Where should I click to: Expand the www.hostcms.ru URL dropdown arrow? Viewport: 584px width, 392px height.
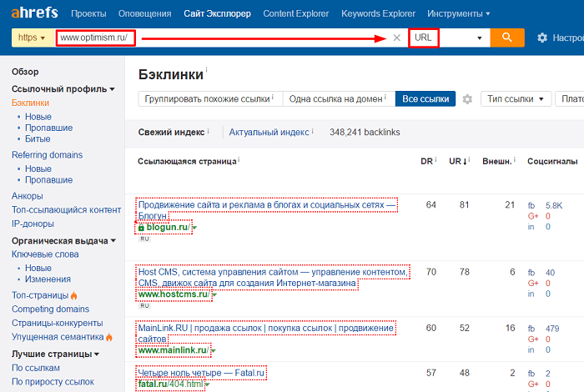click(x=214, y=295)
